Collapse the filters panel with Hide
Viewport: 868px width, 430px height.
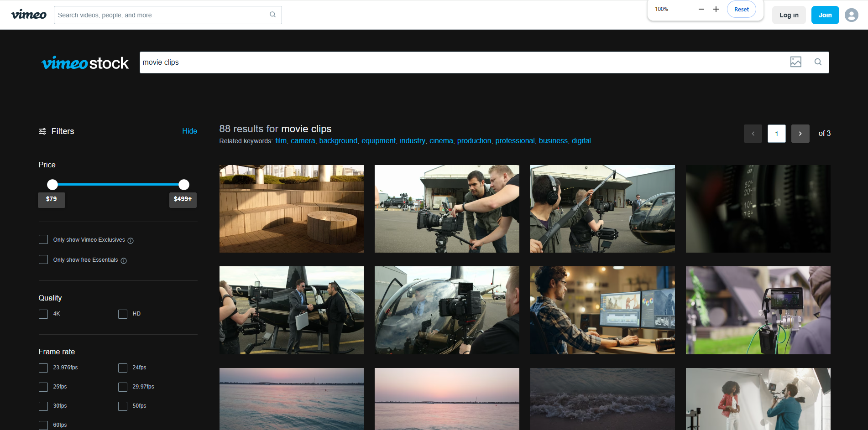(190, 131)
